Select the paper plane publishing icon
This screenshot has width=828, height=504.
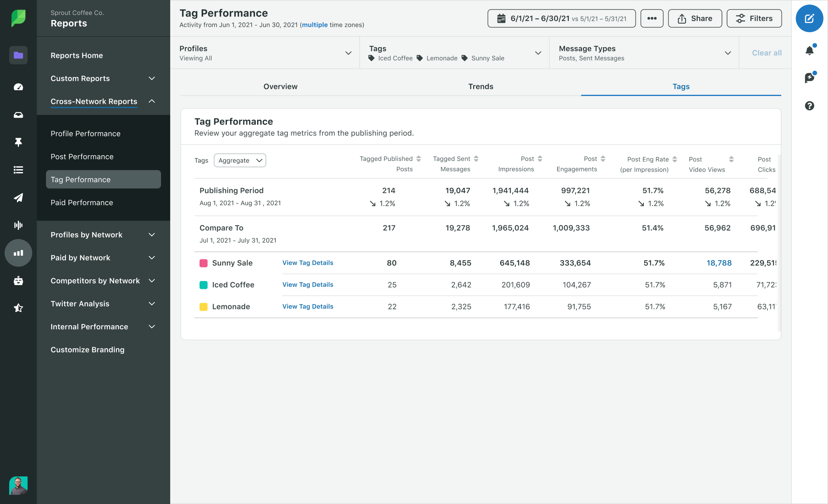coord(18,198)
